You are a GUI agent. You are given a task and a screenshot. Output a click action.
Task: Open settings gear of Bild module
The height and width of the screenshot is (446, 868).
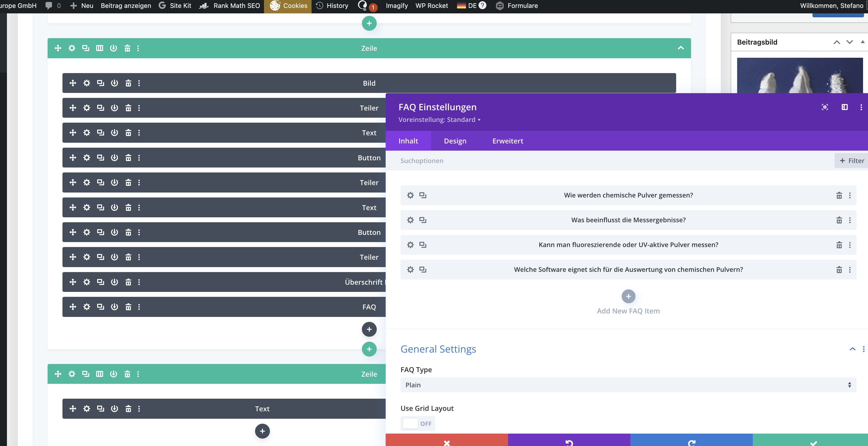tap(87, 83)
